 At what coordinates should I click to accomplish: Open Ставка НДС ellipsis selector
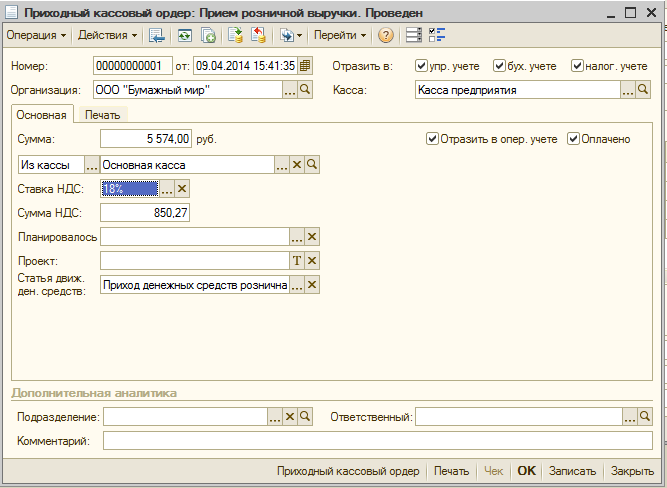point(167,189)
